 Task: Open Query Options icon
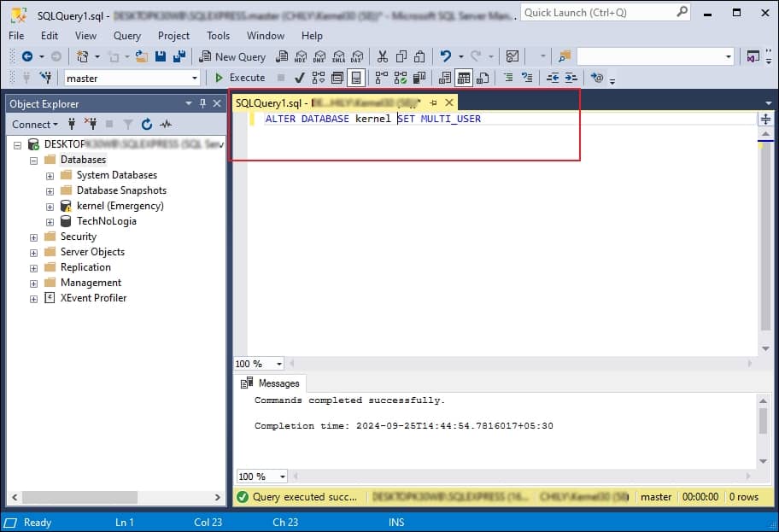point(337,78)
